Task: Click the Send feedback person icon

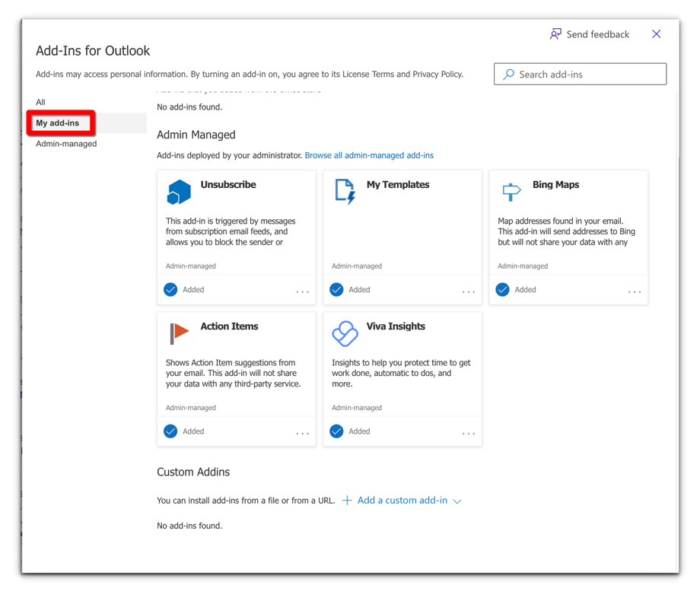Action: [x=556, y=34]
